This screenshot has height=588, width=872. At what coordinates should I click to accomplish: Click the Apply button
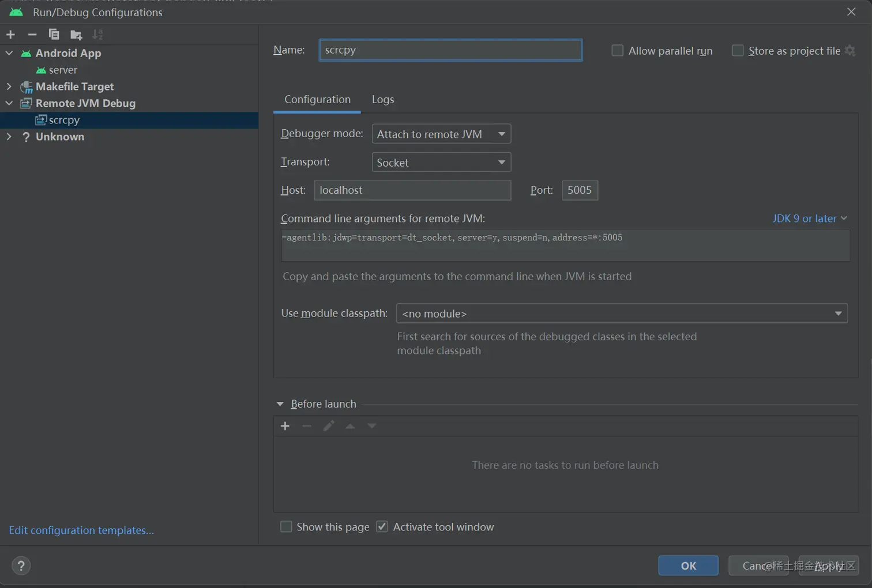829,566
